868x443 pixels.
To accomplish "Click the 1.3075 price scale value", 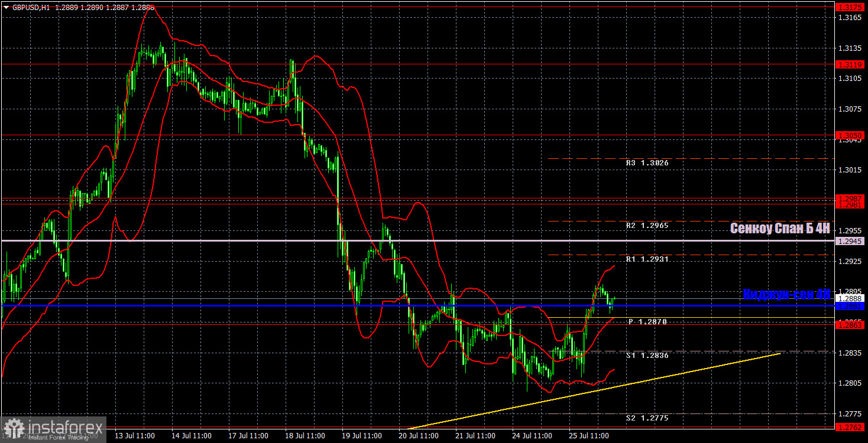I will click(850, 109).
